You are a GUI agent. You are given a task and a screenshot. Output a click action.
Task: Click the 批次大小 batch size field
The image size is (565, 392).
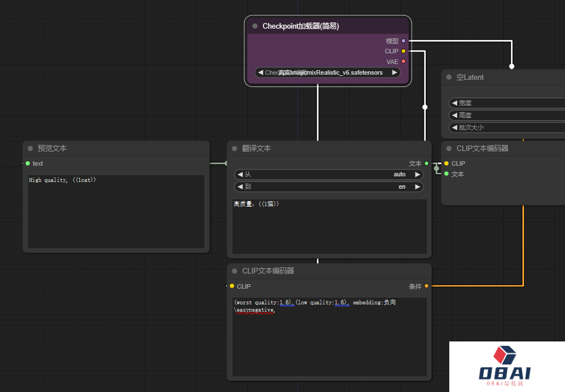(x=507, y=127)
